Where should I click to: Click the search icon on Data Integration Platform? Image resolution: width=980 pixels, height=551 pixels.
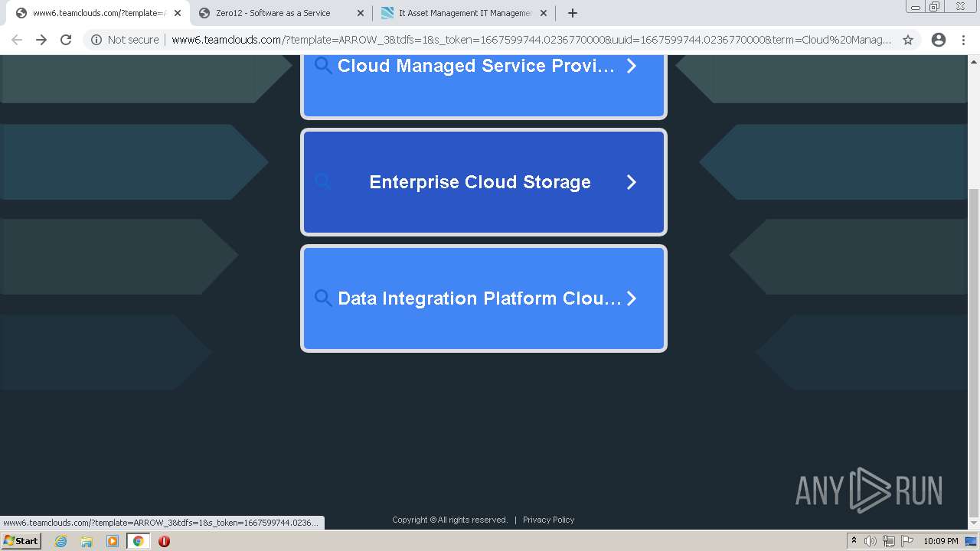tap(323, 298)
